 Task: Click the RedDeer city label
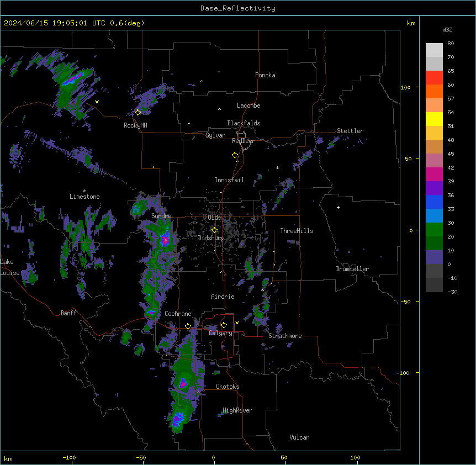coord(244,141)
